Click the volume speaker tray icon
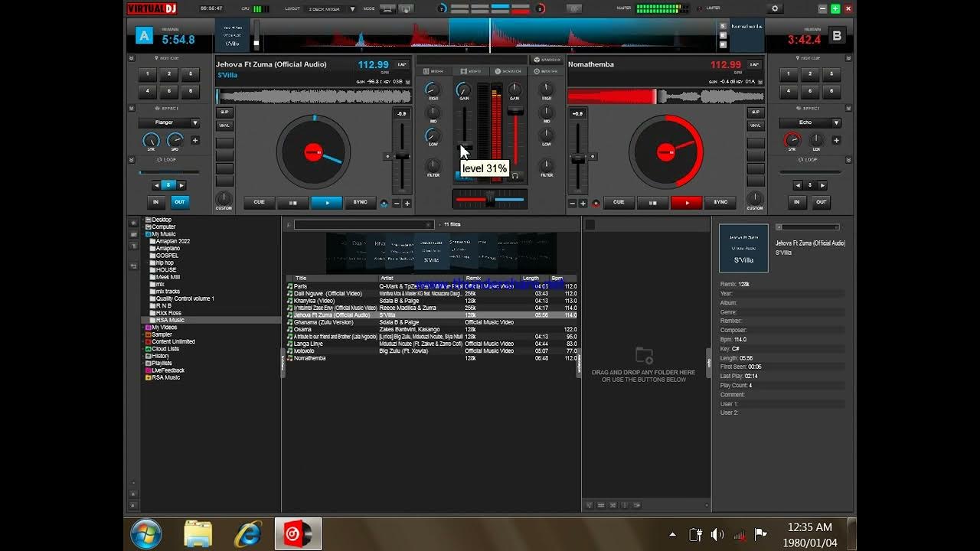The height and width of the screenshot is (551, 980). tap(717, 534)
